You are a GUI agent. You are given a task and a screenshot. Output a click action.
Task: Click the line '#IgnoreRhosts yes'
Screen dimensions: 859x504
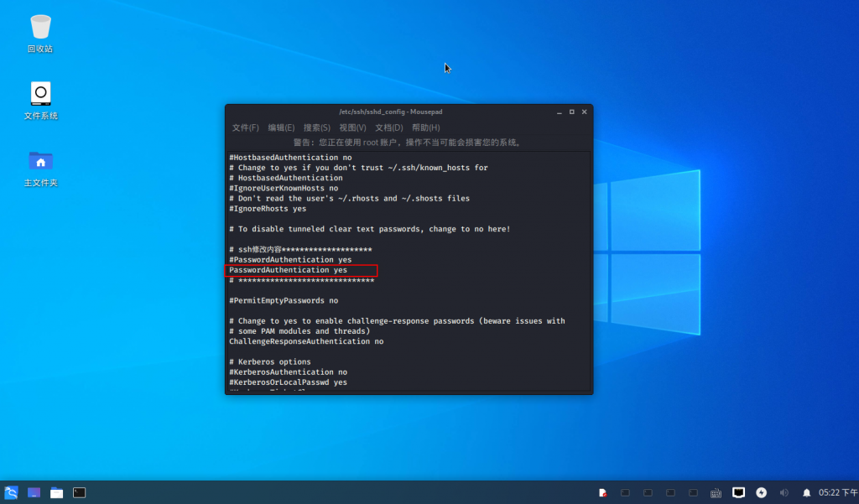pyautogui.click(x=268, y=209)
